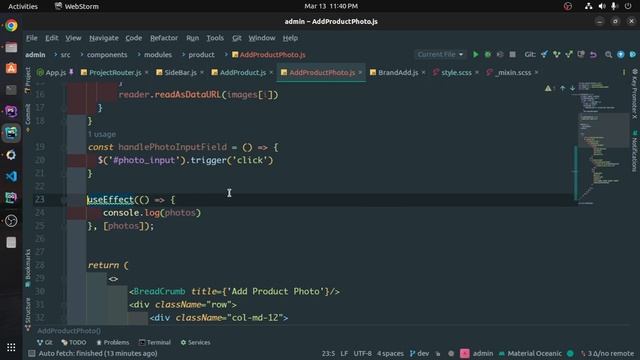Open the Navigate menu
The width and height of the screenshot is (640, 360).
click(x=104, y=38)
